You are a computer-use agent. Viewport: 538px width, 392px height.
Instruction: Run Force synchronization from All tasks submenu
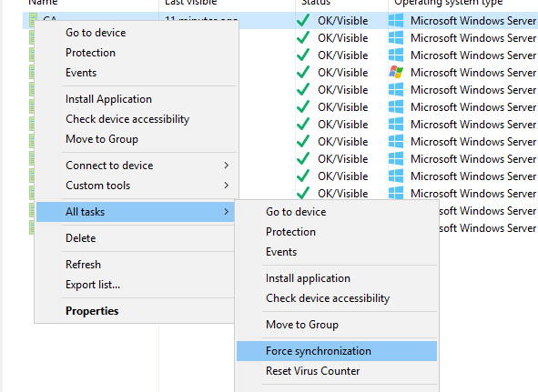pos(337,351)
